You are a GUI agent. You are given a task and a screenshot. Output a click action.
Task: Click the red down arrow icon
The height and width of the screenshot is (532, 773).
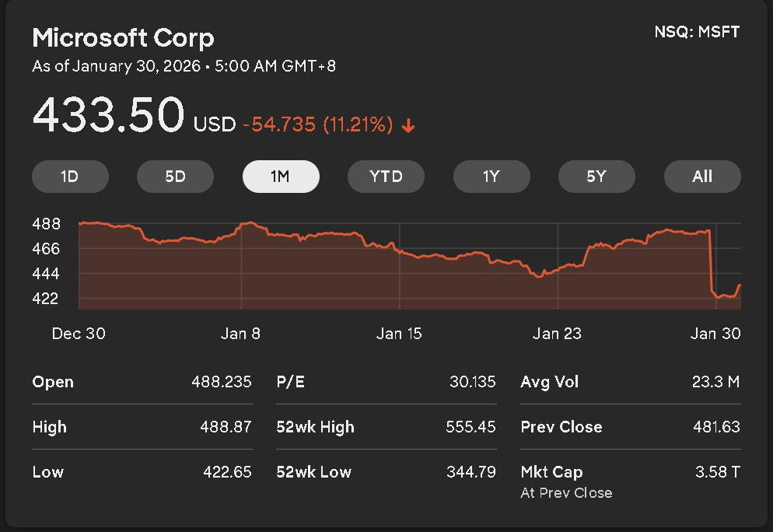point(408,126)
